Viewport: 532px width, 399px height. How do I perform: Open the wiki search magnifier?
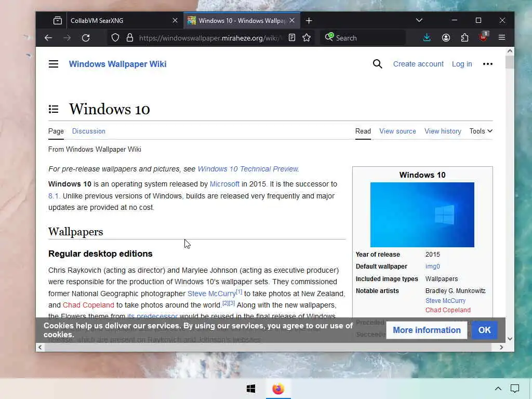click(377, 64)
